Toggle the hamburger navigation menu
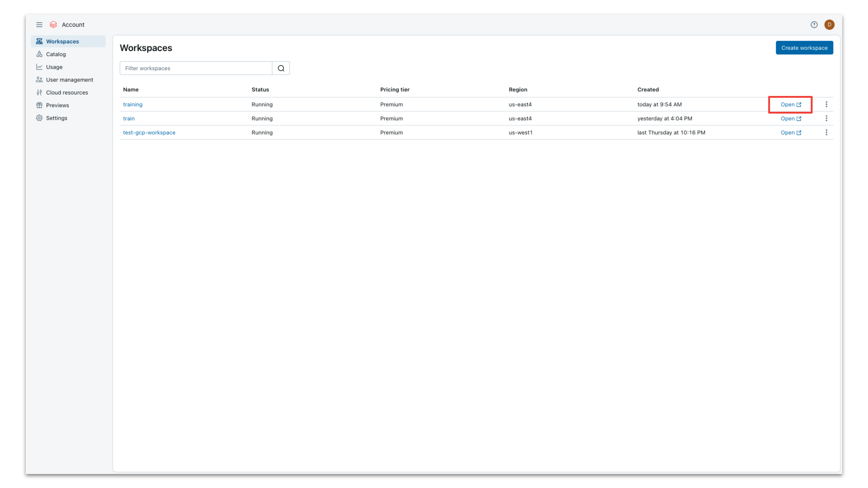Screen dimensions: 868x488 point(39,25)
